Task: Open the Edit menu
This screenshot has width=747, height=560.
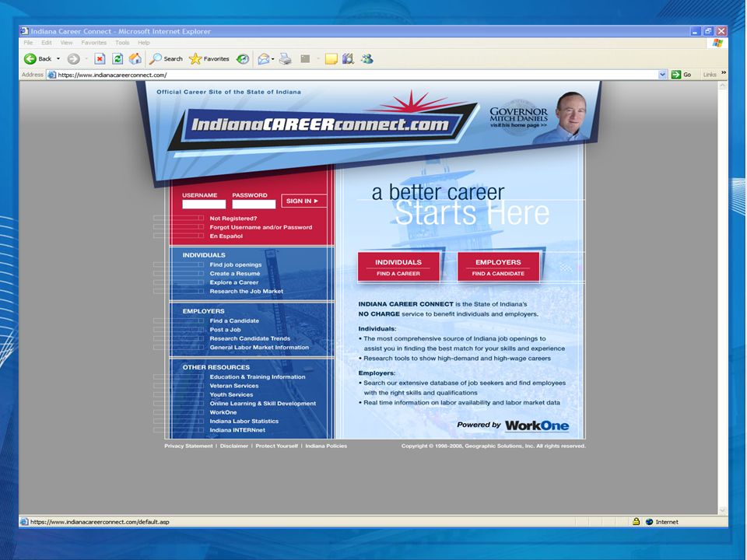Action: [x=46, y=42]
